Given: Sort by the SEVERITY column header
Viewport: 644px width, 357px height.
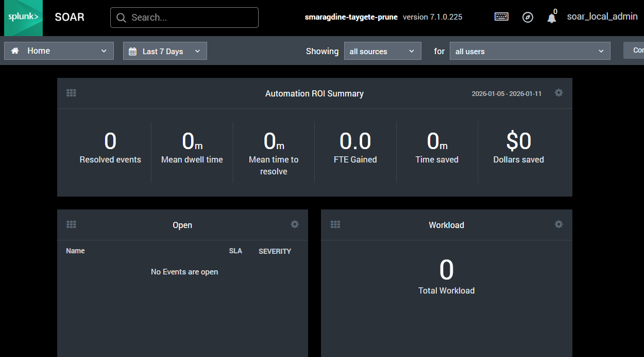Looking at the screenshot, I should click(275, 251).
